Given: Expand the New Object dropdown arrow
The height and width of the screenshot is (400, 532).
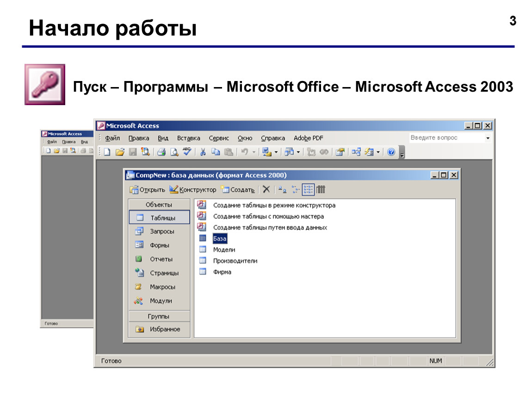Looking at the screenshot, I should [378, 152].
